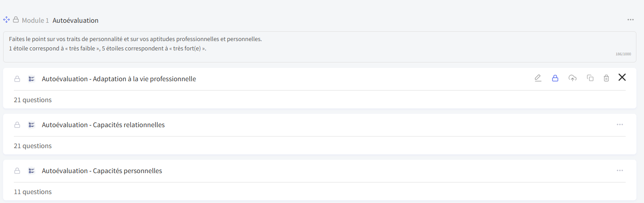Screen dimensions: 644x203
Task: Click the pencil edit icon for Adaptation à la vie professionnelle
Action: (x=538, y=78)
